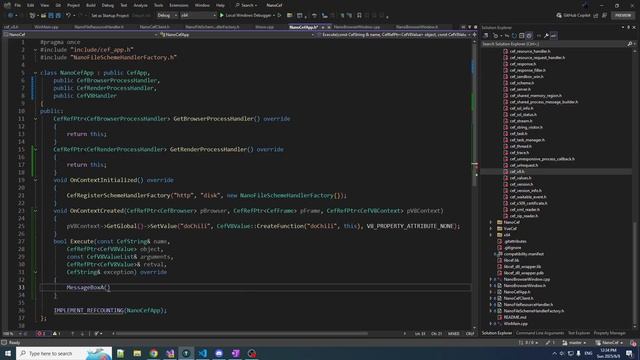This screenshot has height=360, width=640.
Task: Collapse the NanoCefApp class at line 5
Action: pos(36,73)
